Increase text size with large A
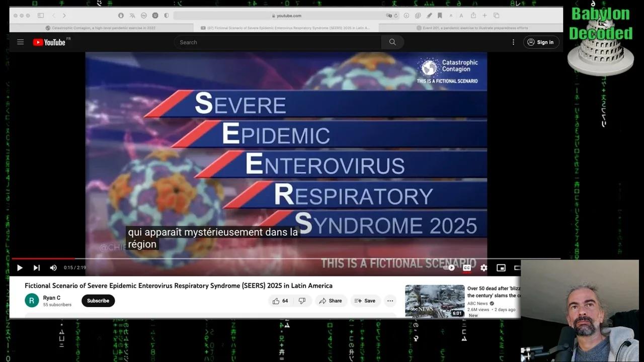The width and height of the screenshot is (644, 362). pyautogui.click(x=461, y=16)
